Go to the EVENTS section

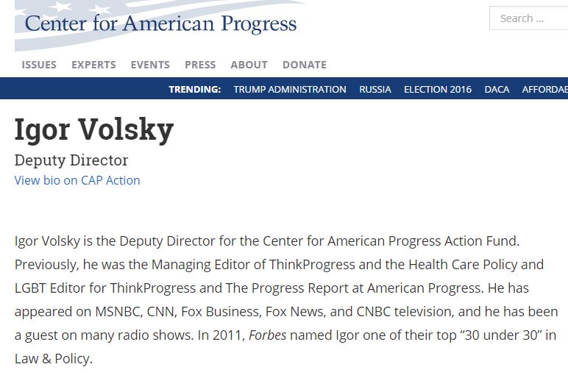150,65
